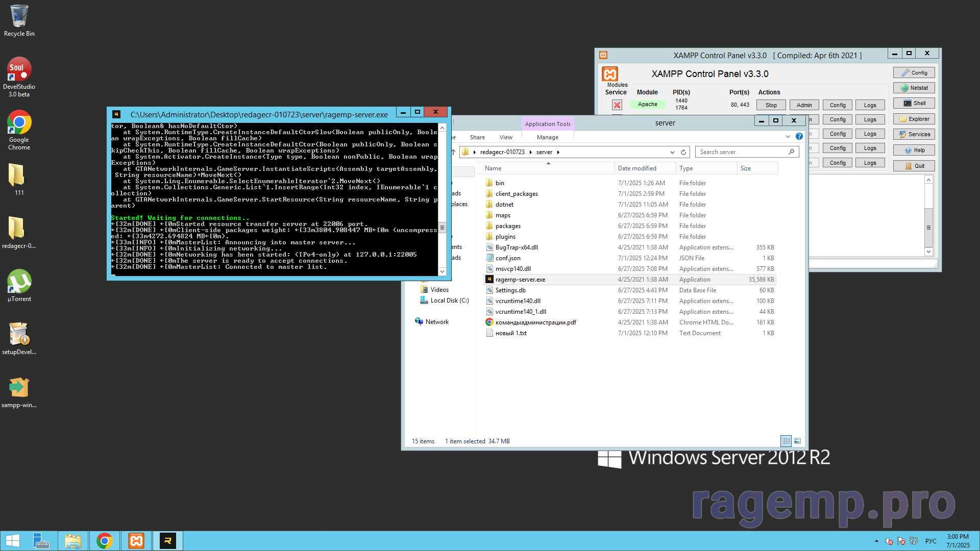Stop the Apache module in XAMPP
Screen dimensions: 980x551
click(771, 105)
